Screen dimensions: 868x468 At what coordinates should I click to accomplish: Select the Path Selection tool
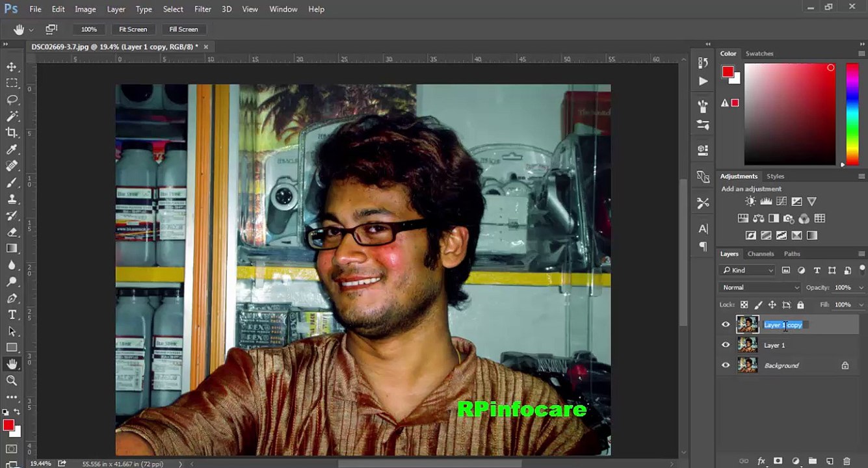tap(12, 331)
